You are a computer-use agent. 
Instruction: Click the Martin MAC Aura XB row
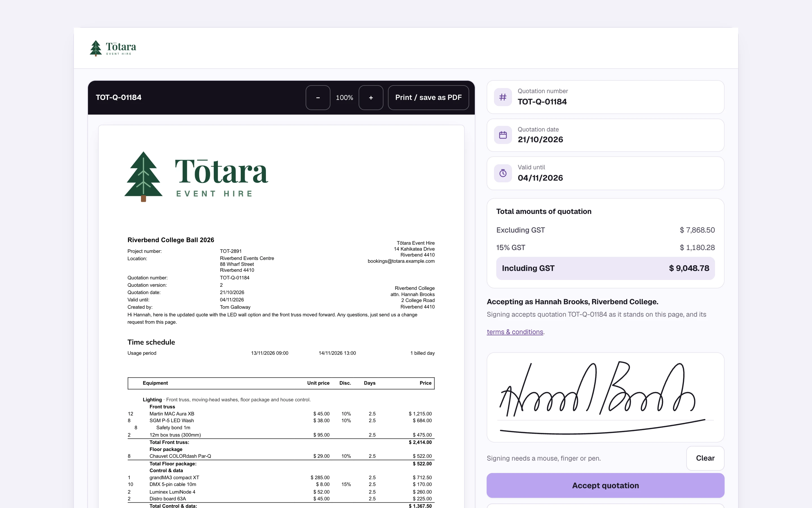click(281, 414)
